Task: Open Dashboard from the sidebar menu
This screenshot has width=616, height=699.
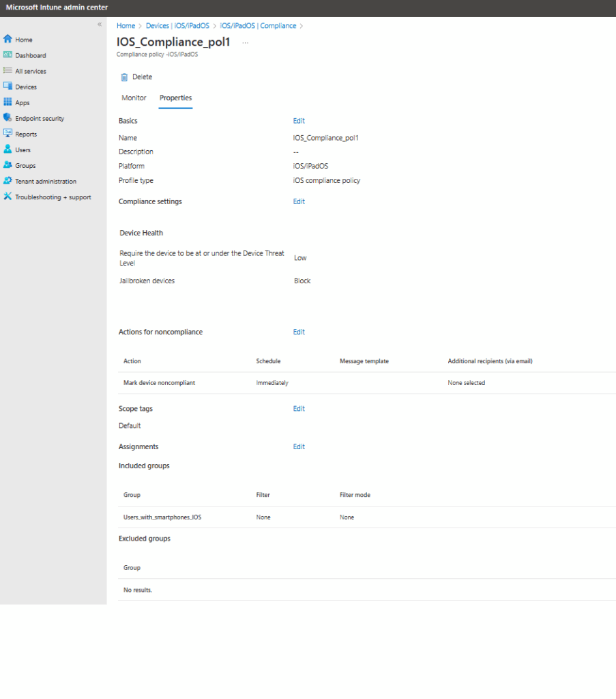Action: [30, 56]
